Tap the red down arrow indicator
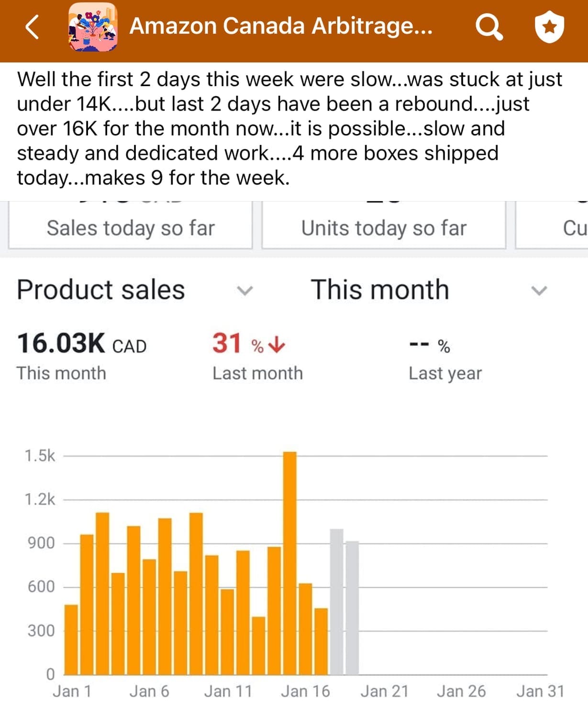The height and width of the screenshot is (718, 588). pos(277,344)
